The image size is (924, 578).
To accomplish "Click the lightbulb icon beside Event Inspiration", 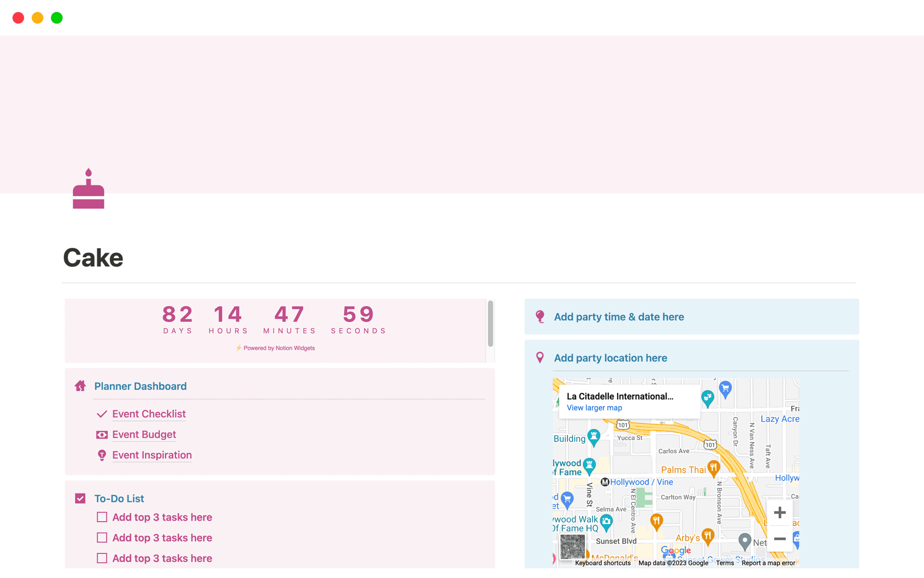I will [x=102, y=455].
